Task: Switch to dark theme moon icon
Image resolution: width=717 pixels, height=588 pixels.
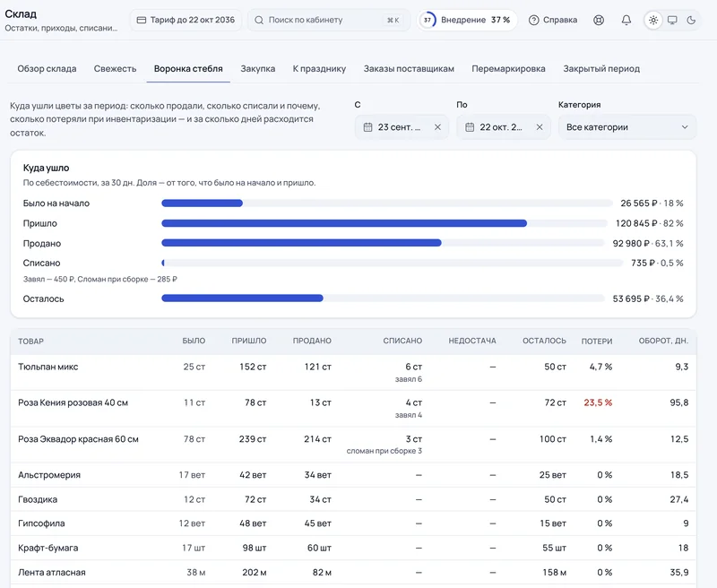Action: [691, 20]
